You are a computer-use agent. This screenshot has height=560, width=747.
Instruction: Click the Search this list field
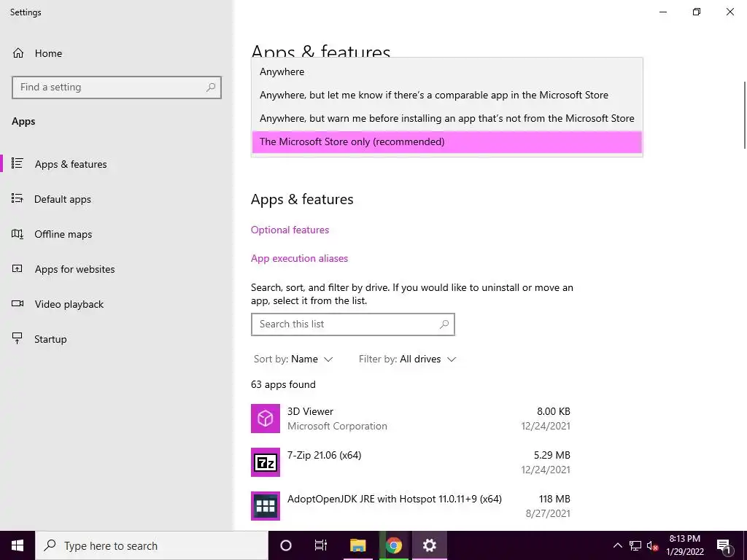coord(352,324)
